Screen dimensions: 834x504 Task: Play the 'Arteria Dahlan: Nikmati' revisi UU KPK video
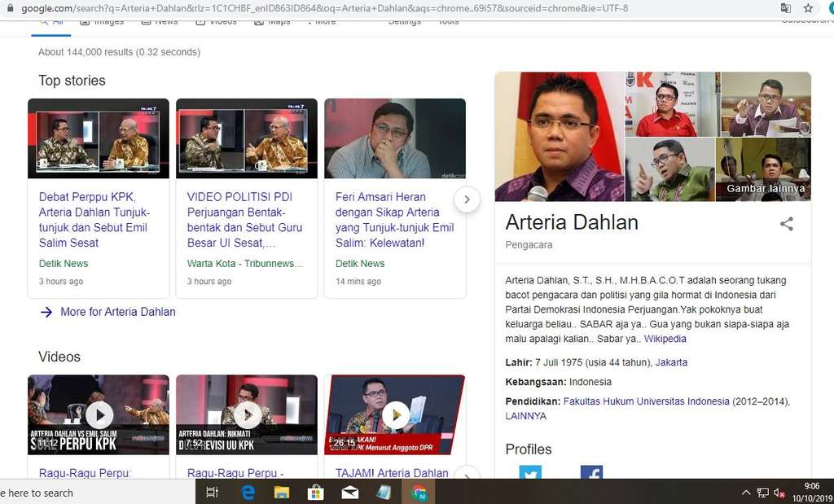pos(247,414)
